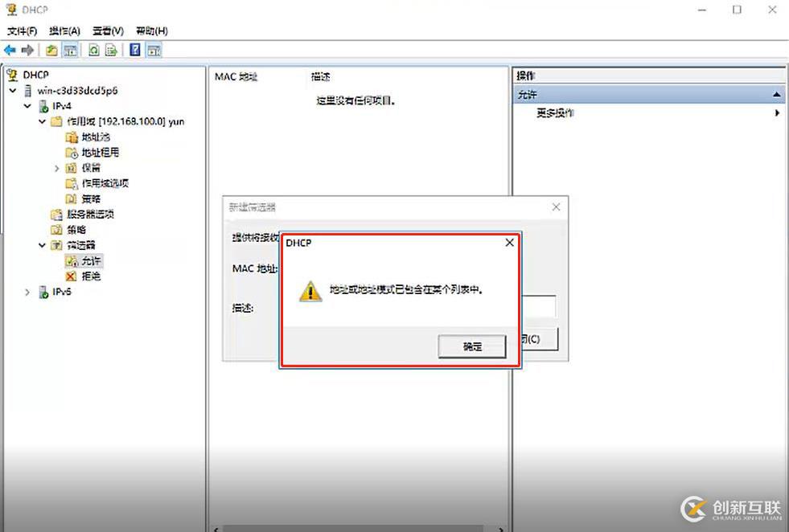Screen dimensions: 789x532
Task: Collapse the 筛选器 (filters) node
Action: click(43, 245)
